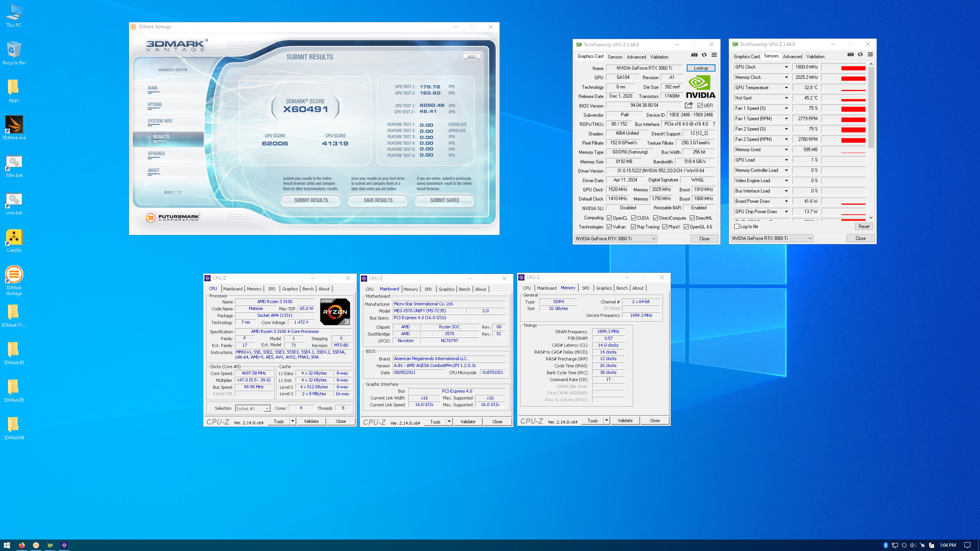Click the taskbar clock showing 1:04 PM
The width and height of the screenshot is (980, 551).
947,545
